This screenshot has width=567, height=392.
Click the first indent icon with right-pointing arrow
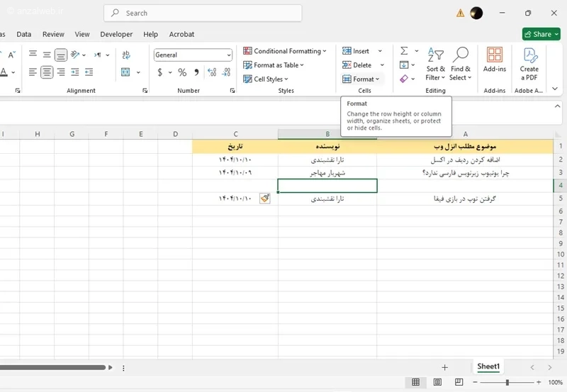(75, 72)
